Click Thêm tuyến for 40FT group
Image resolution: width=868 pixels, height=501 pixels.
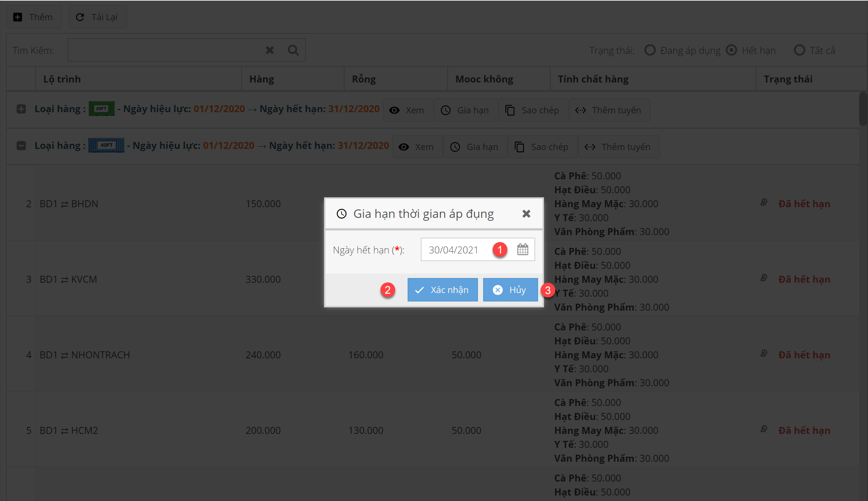pyautogui.click(x=619, y=147)
